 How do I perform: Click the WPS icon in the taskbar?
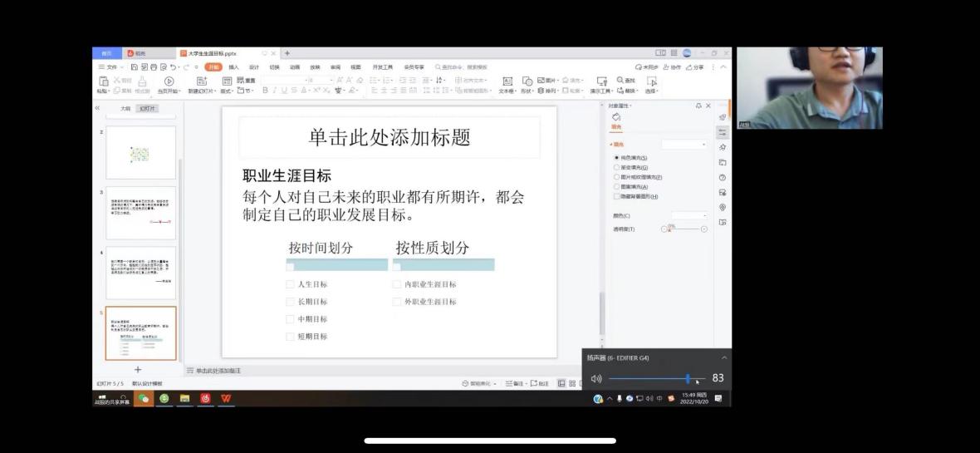(x=227, y=398)
